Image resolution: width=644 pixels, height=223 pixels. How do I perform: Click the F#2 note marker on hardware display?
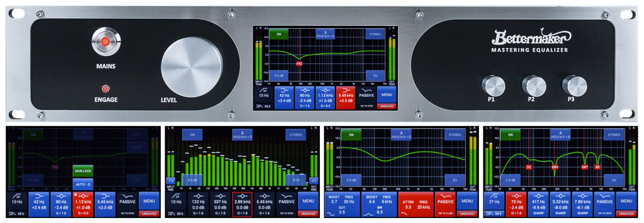[x=299, y=64]
